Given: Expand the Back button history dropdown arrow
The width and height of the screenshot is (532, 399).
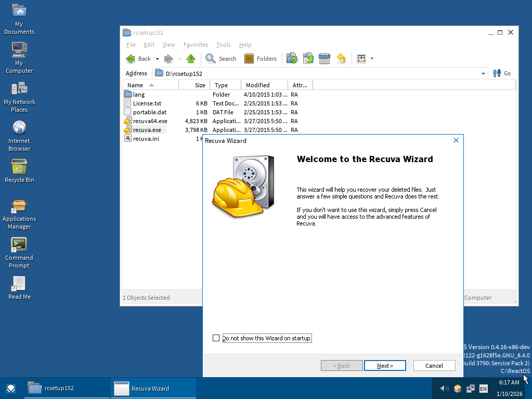Looking at the screenshot, I should tap(157, 59).
